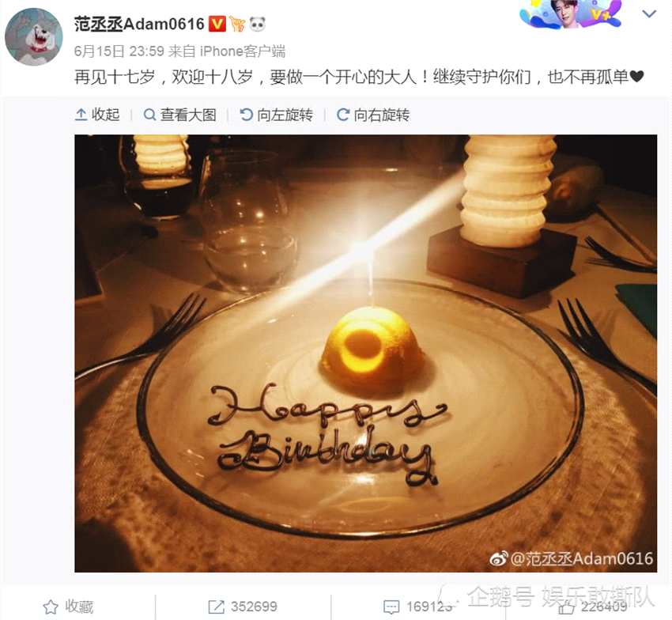
Task: Click the repost icon showing 352699
Action: [x=216, y=607]
